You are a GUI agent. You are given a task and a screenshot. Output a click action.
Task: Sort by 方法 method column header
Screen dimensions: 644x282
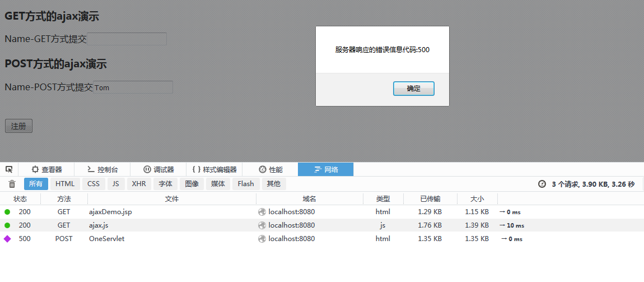pos(64,199)
